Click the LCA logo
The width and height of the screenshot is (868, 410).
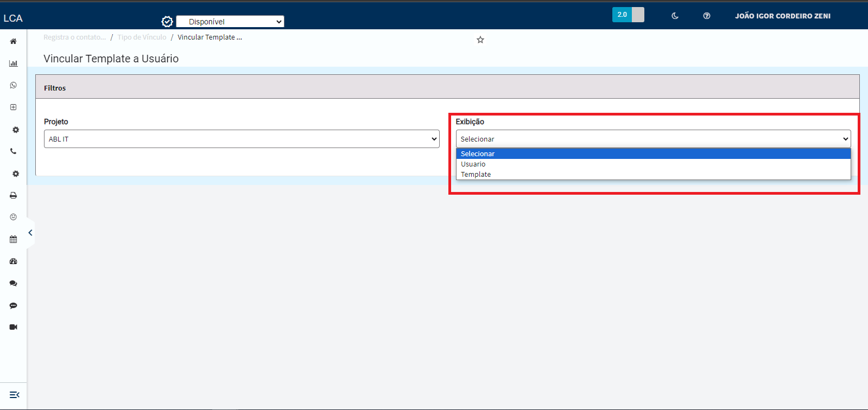[13, 18]
